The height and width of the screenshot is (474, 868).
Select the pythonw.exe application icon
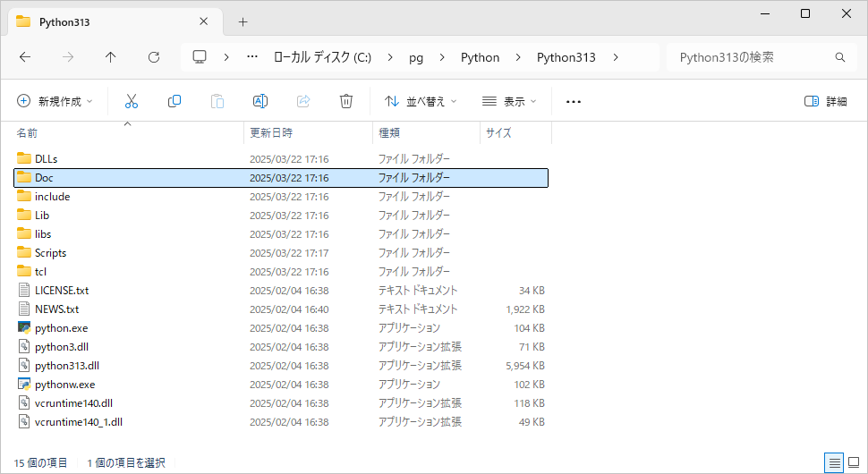coord(24,384)
